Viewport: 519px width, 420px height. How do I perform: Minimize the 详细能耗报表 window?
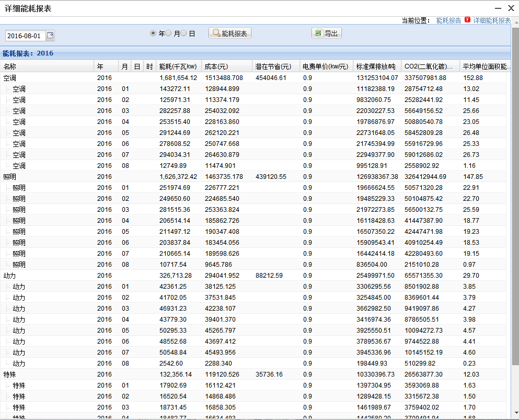point(496,8)
